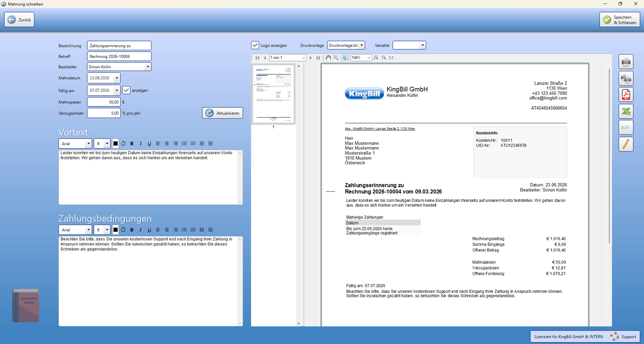644x344 pixels.
Task: Jump to the last preview page
Action: pyautogui.click(x=318, y=58)
